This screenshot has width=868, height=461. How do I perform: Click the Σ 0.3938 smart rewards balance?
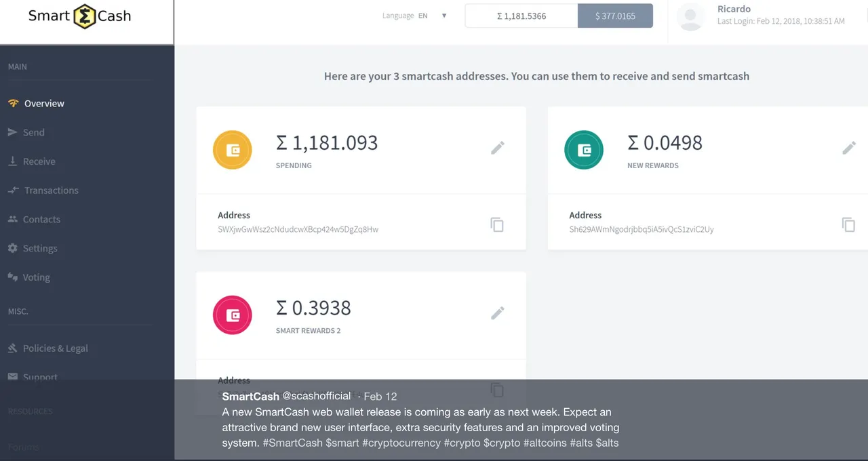(x=313, y=308)
